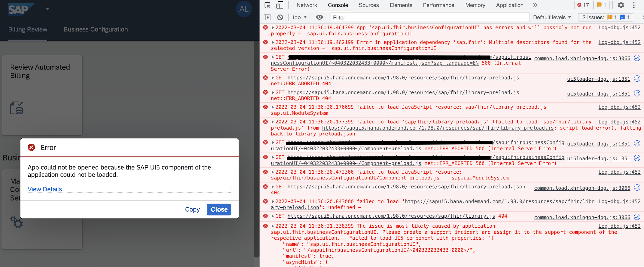Open the dropdown arrow beside SAP logo

47,9
